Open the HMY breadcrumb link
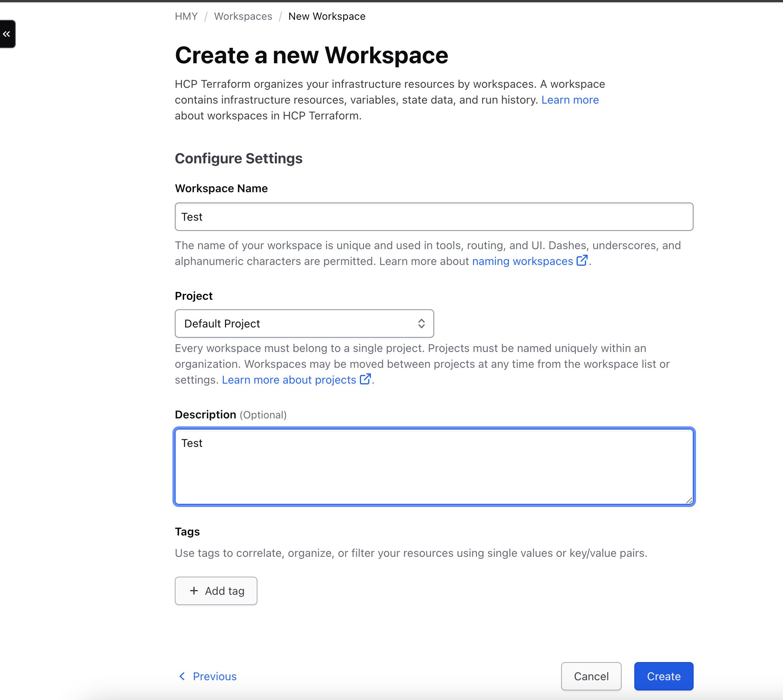Image resolution: width=783 pixels, height=700 pixels. 186,16
